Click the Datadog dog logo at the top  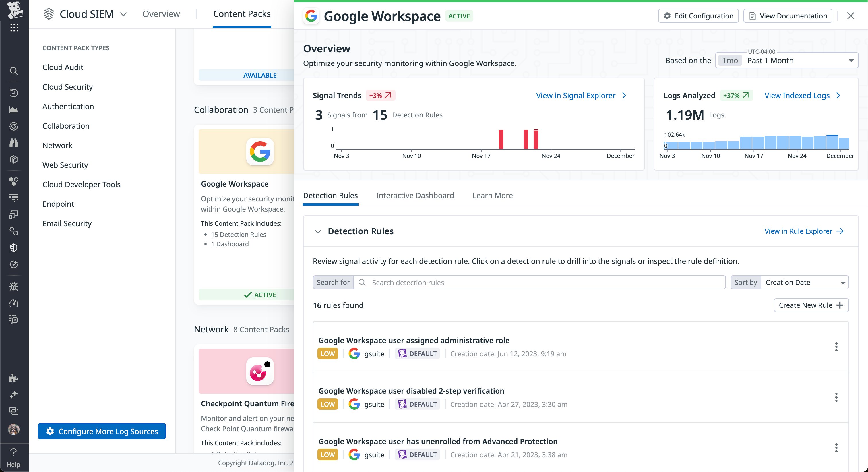click(14, 10)
